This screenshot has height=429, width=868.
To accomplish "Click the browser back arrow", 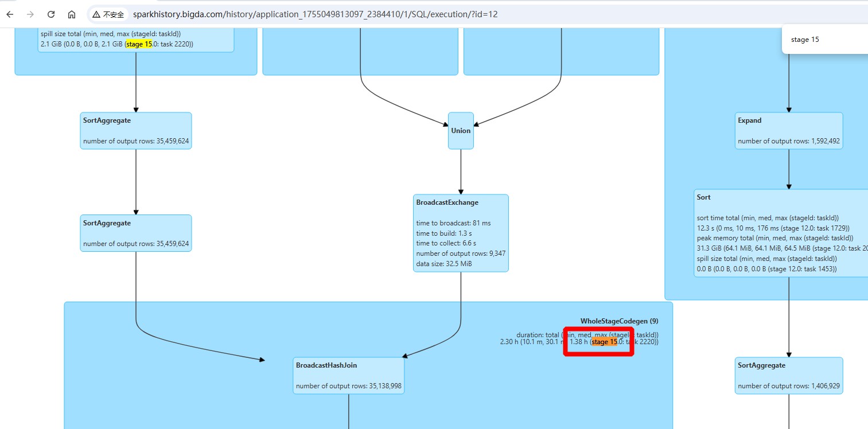I will coord(10,14).
